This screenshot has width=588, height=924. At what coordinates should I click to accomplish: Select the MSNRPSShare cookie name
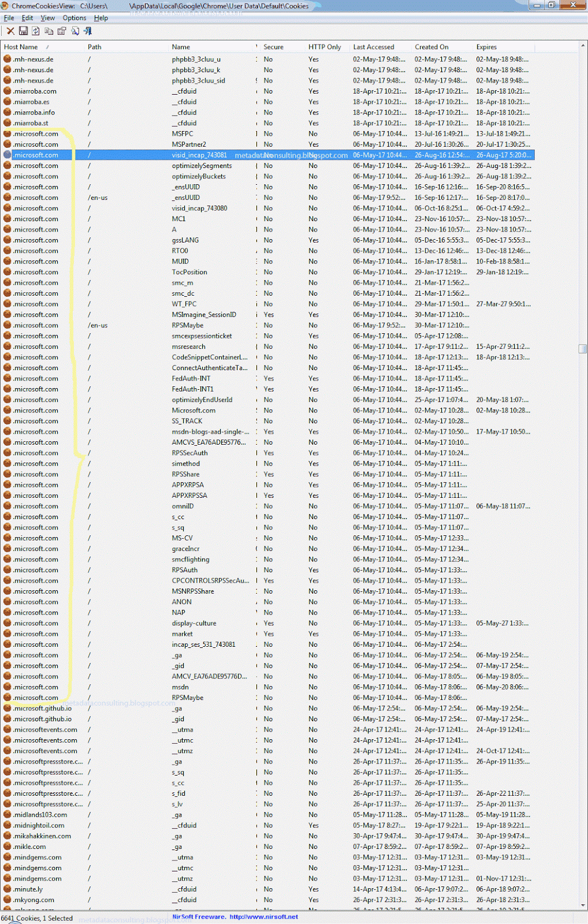[x=193, y=591]
